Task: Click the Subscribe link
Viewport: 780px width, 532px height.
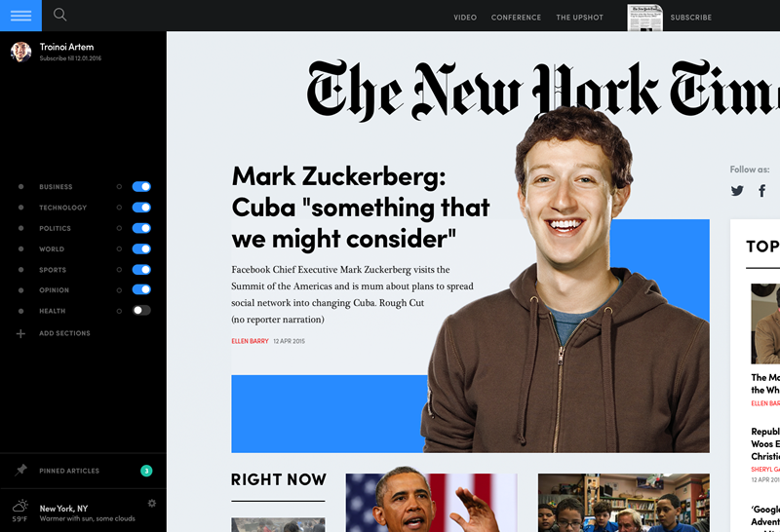Action: click(x=691, y=18)
